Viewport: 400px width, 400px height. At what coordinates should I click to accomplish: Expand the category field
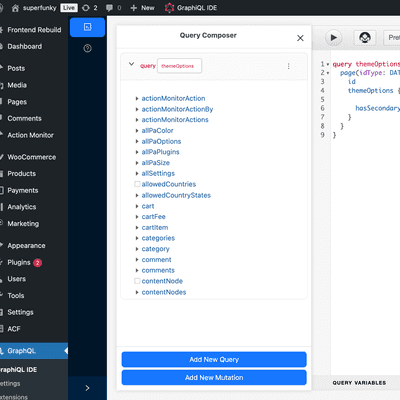coord(137,249)
